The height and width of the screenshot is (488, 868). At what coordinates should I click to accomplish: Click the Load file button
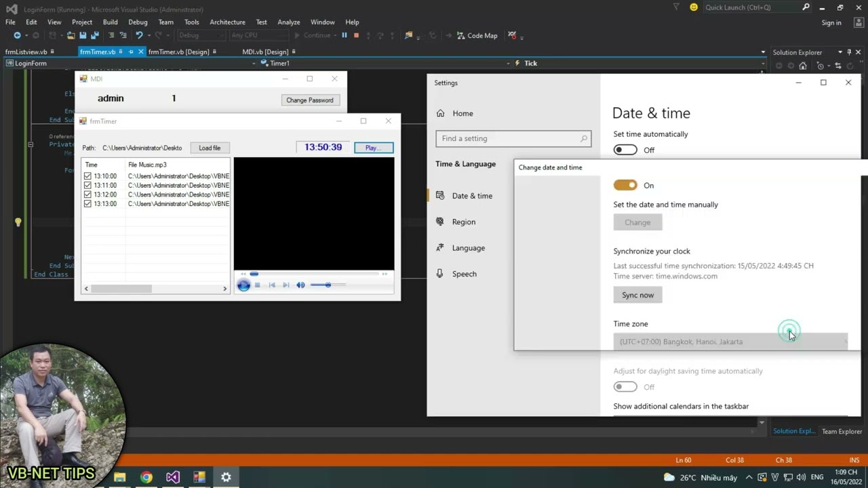click(x=210, y=148)
